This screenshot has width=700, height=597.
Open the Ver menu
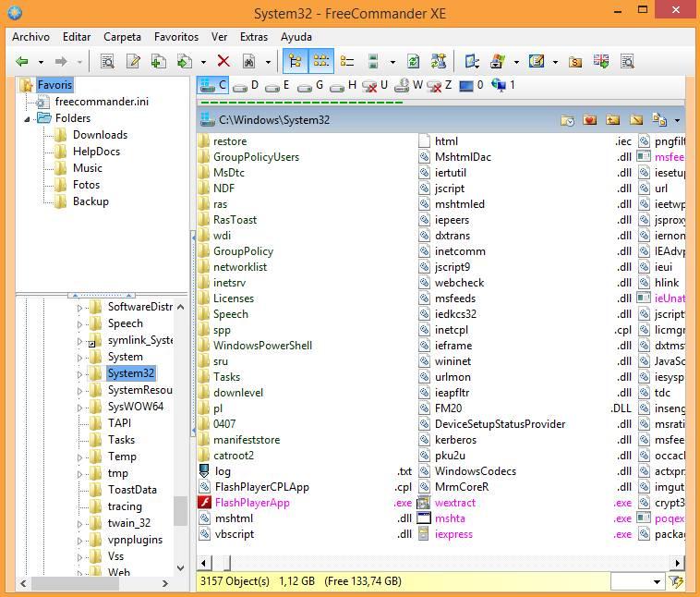pyautogui.click(x=219, y=37)
